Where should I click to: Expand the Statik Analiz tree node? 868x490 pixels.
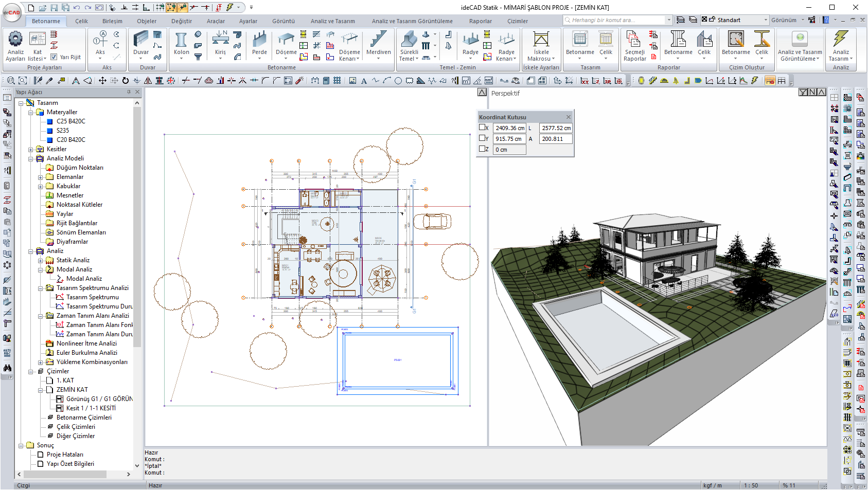tap(41, 260)
